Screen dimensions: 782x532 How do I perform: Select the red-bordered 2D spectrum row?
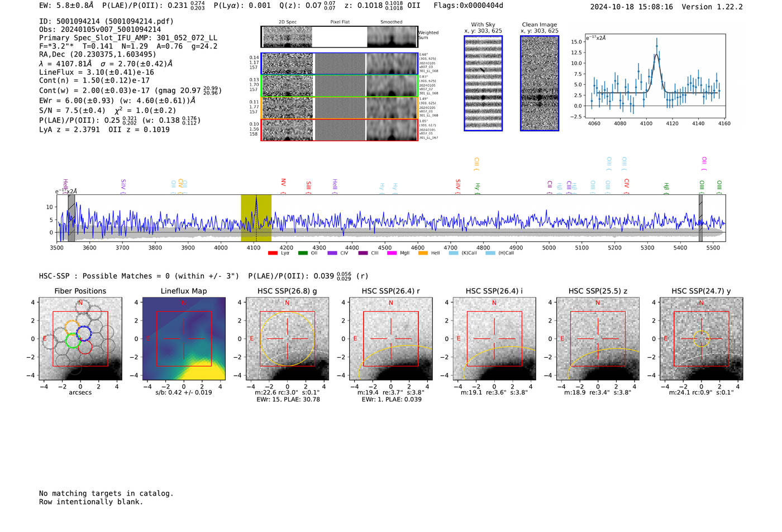pyautogui.click(x=340, y=130)
